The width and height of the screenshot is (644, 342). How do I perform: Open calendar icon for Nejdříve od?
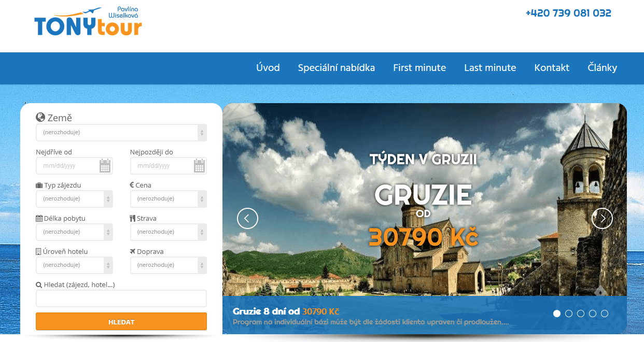tap(105, 166)
